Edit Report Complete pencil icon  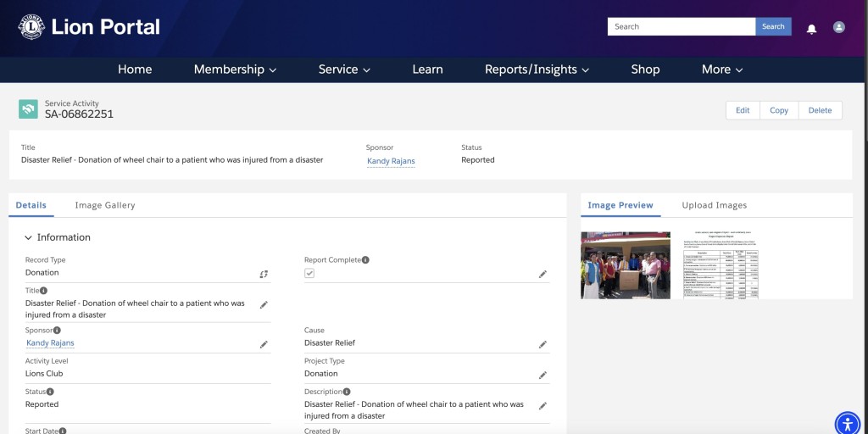tap(543, 274)
